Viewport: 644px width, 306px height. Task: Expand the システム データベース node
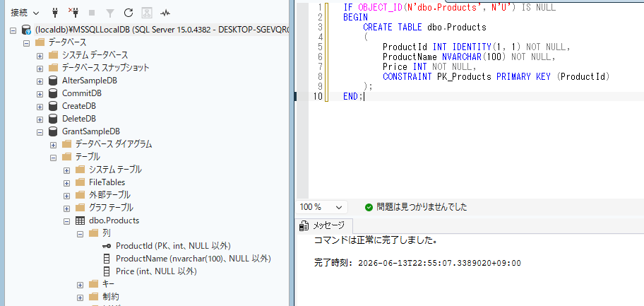click(x=40, y=56)
